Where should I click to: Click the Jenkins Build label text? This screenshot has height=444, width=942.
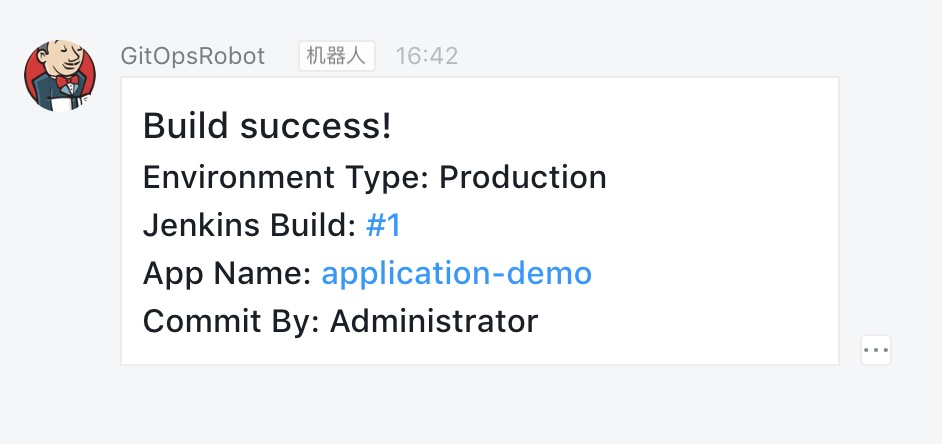click(249, 226)
